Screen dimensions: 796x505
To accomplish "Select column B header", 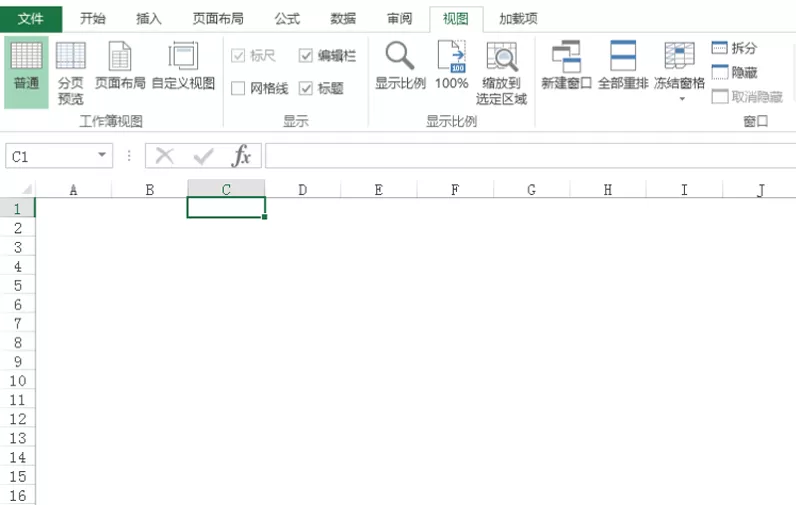I will 150,189.
